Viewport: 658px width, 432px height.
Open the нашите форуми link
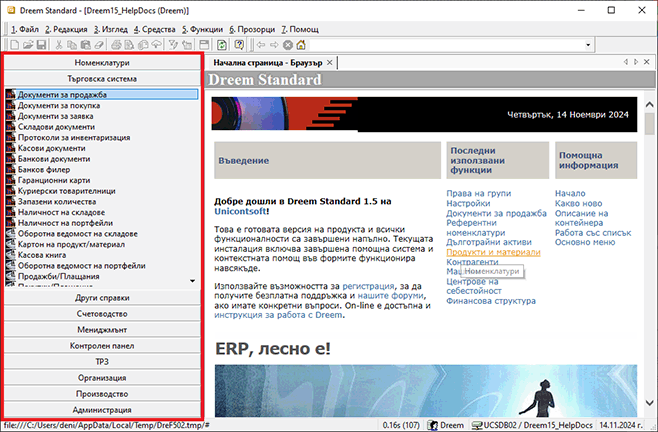click(x=391, y=296)
